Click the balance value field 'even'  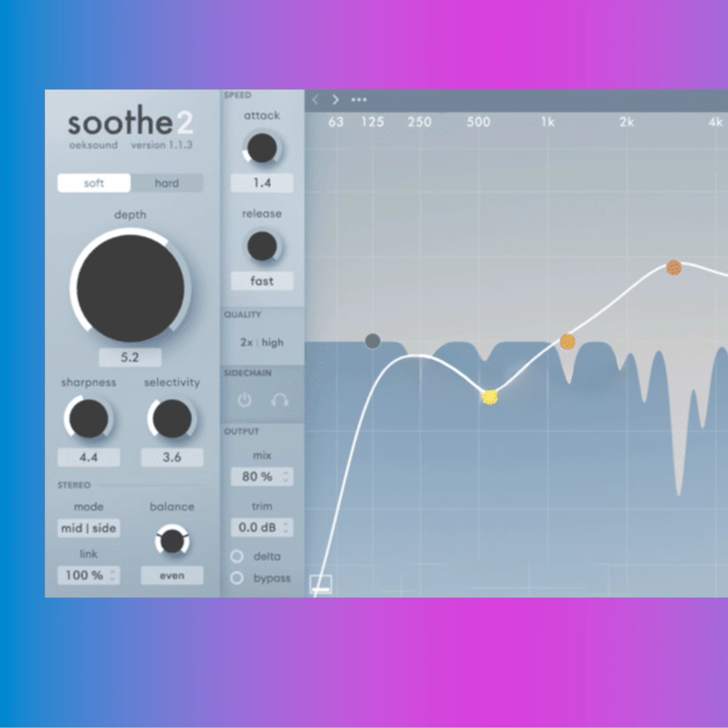tap(172, 576)
